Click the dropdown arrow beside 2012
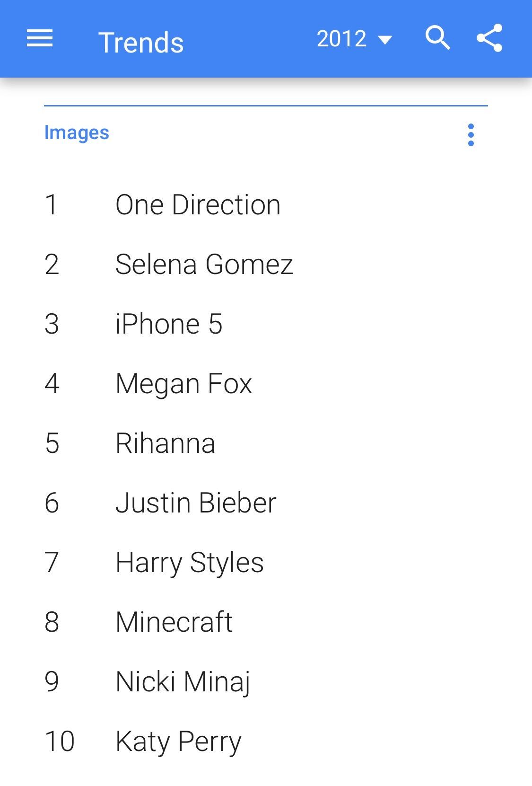This screenshot has width=532, height=786. coord(385,40)
